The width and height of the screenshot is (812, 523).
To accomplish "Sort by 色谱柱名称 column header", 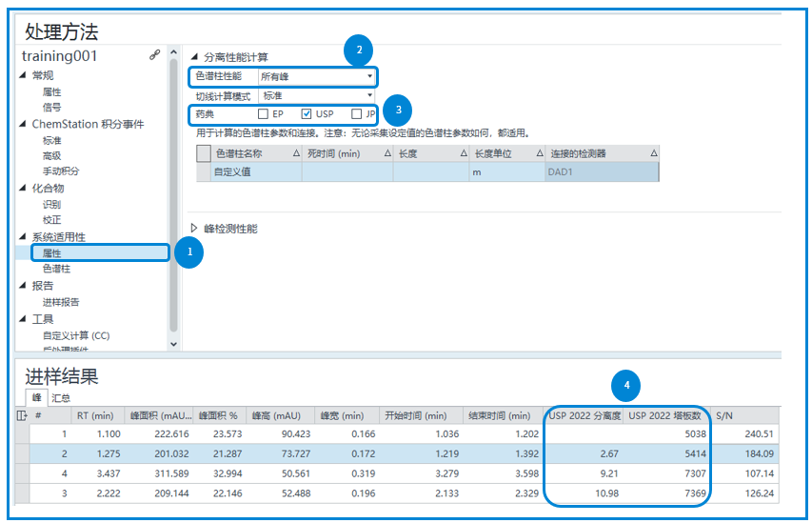I will (x=256, y=153).
